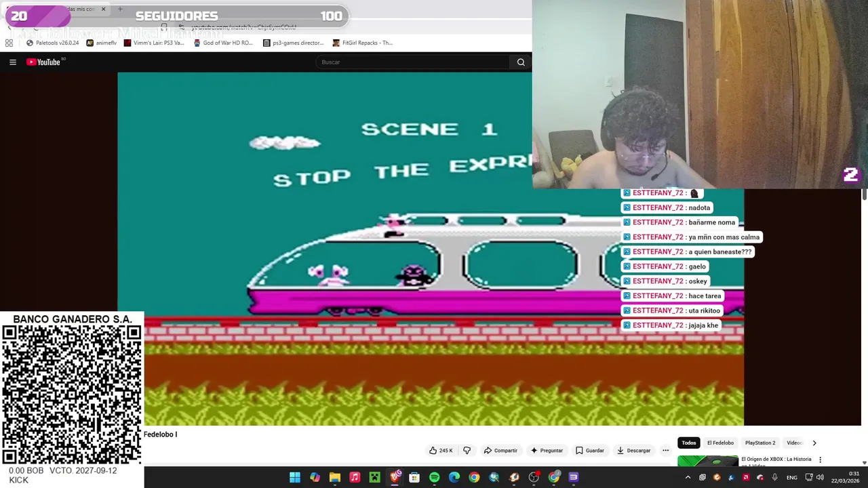868x488 pixels.
Task: Switch the ENG input language
Action: [x=792, y=478]
